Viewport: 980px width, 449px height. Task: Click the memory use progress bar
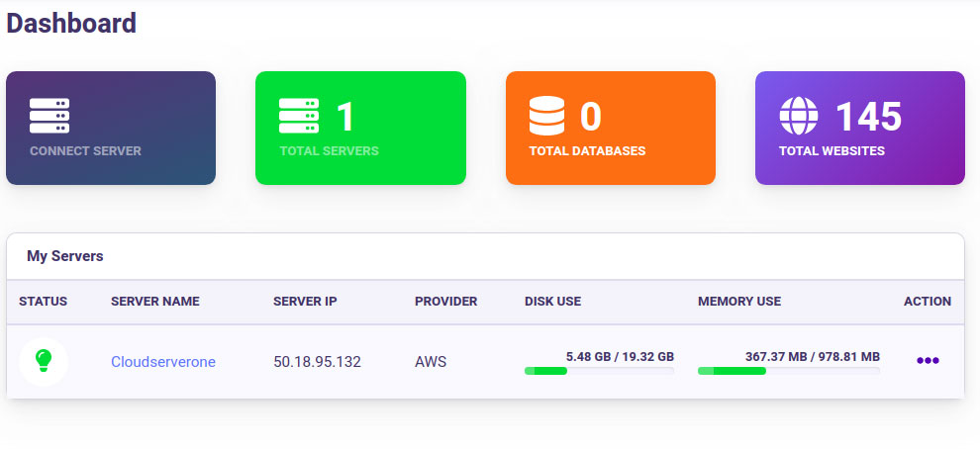(x=788, y=371)
